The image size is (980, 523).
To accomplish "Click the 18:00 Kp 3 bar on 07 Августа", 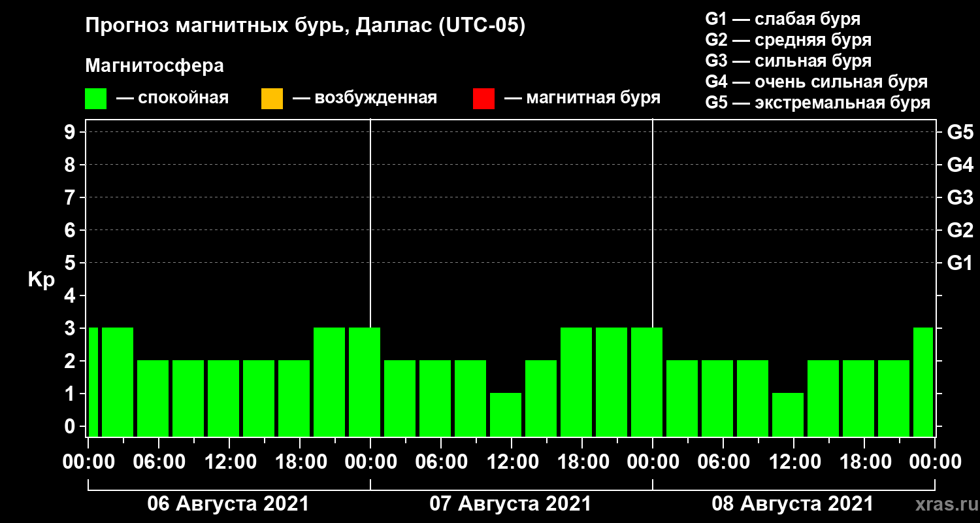I will click(x=576, y=382).
